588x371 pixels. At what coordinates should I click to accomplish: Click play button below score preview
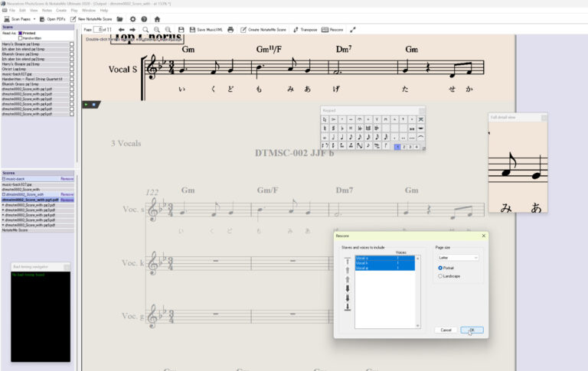coord(87,105)
